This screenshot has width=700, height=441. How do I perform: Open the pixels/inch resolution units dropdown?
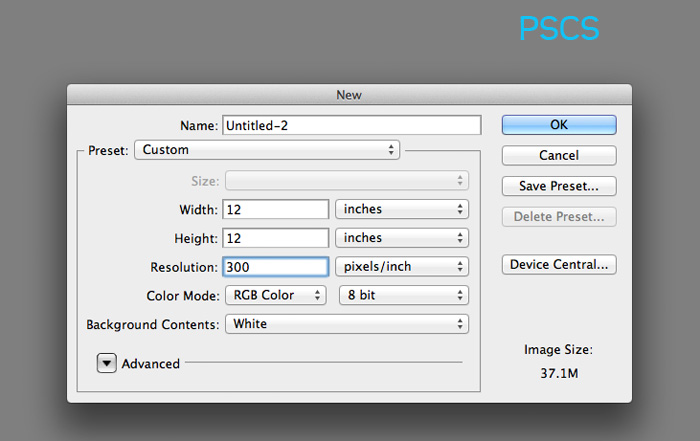[402, 266]
